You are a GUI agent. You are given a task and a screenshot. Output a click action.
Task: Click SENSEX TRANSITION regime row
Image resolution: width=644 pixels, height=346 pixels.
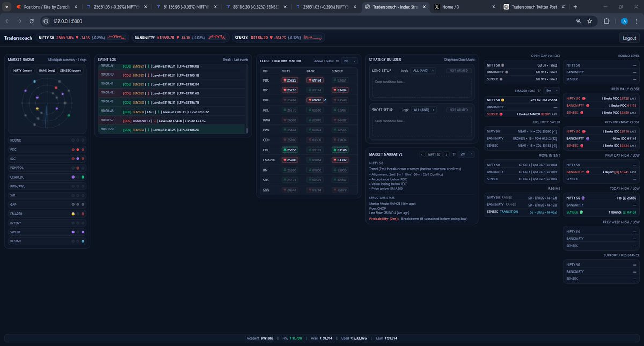click(522, 211)
